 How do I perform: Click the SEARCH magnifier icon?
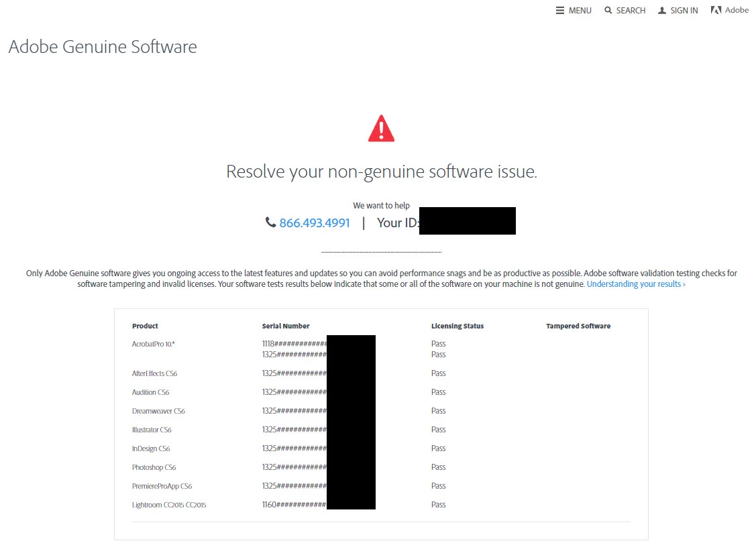click(608, 10)
